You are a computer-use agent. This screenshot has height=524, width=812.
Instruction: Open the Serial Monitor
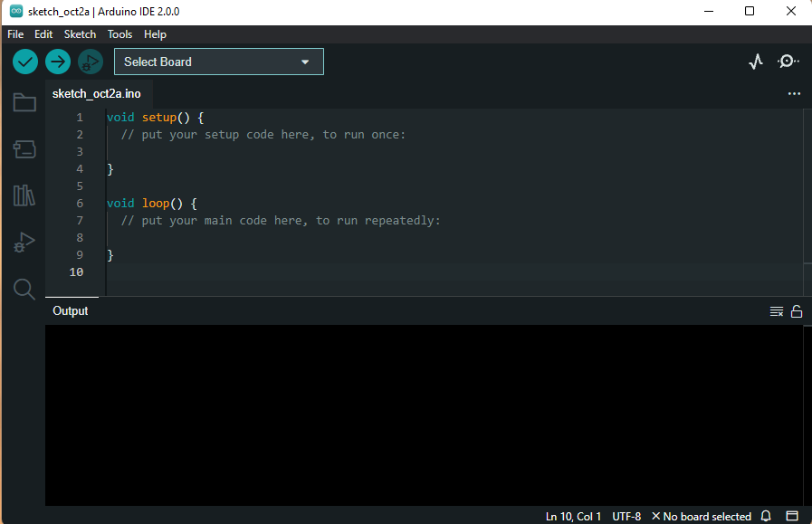coord(788,62)
